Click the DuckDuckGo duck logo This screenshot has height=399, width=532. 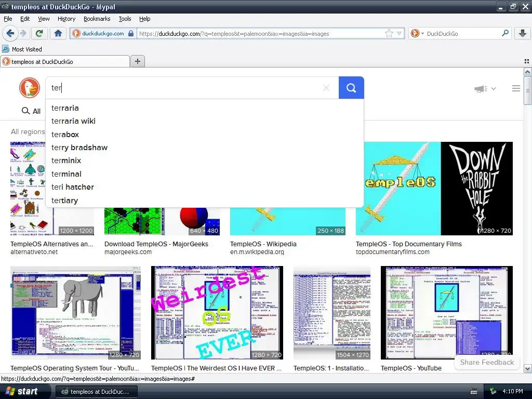[x=30, y=87]
